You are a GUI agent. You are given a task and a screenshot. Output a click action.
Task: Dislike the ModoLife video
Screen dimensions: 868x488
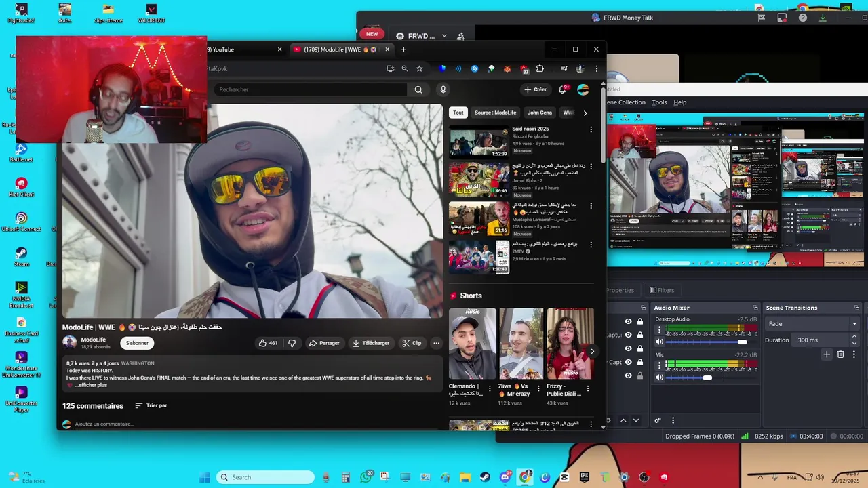292,343
